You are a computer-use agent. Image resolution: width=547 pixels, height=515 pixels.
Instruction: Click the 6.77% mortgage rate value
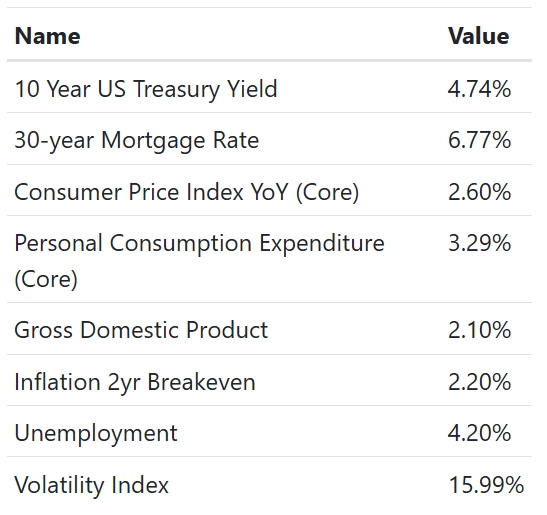tap(479, 140)
